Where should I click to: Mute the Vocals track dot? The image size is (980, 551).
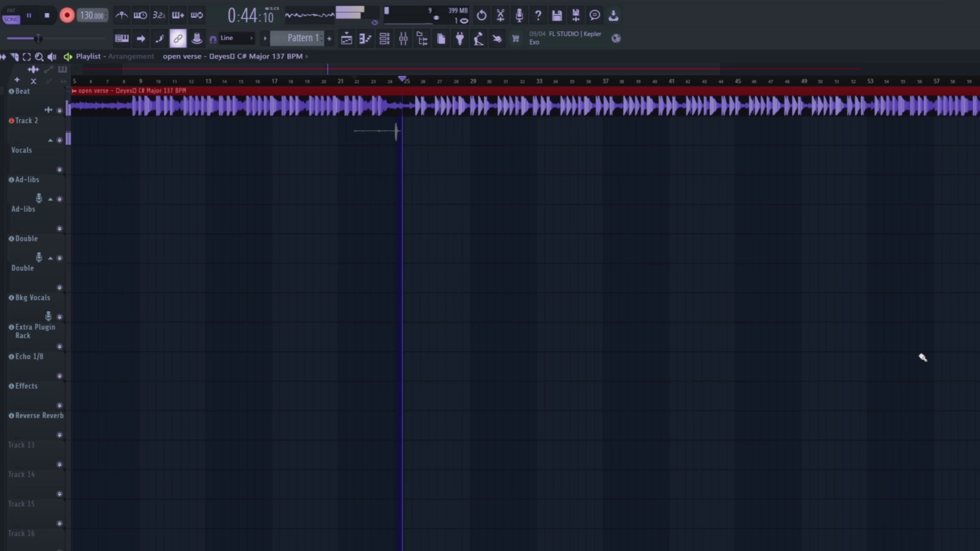(59, 169)
